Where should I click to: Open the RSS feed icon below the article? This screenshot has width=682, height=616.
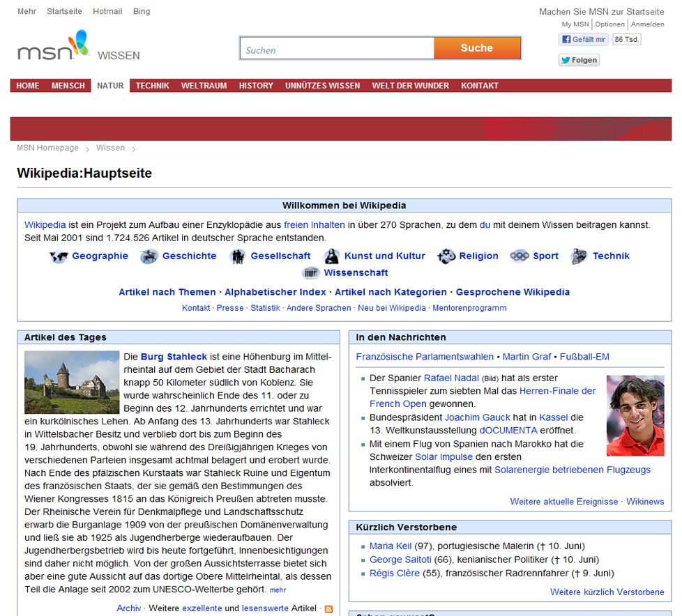tap(329, 609)
